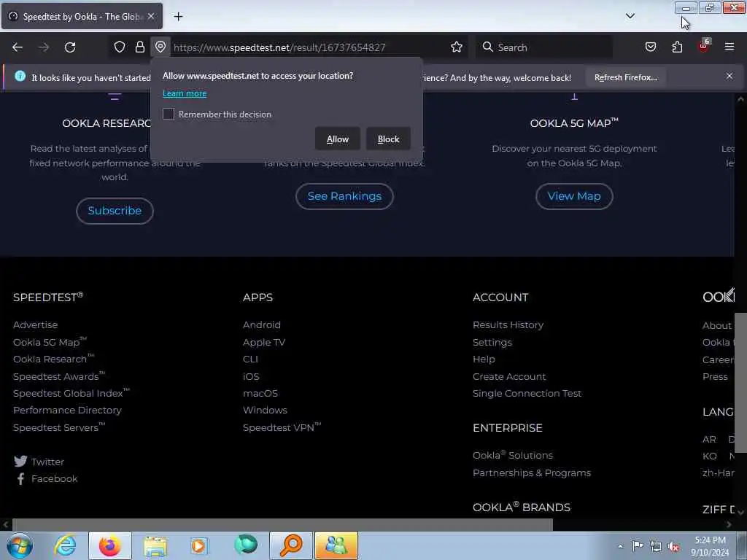This screenshot has width=747, height=560.
Task: Open the extensions puzzle icon
Action: point(677,47)
